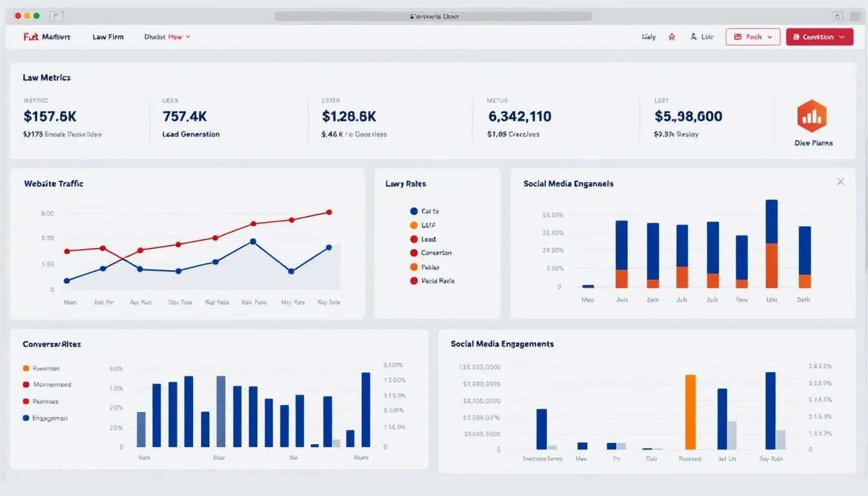
Task: Click the user profile icon in header
Action: point(694,37)
